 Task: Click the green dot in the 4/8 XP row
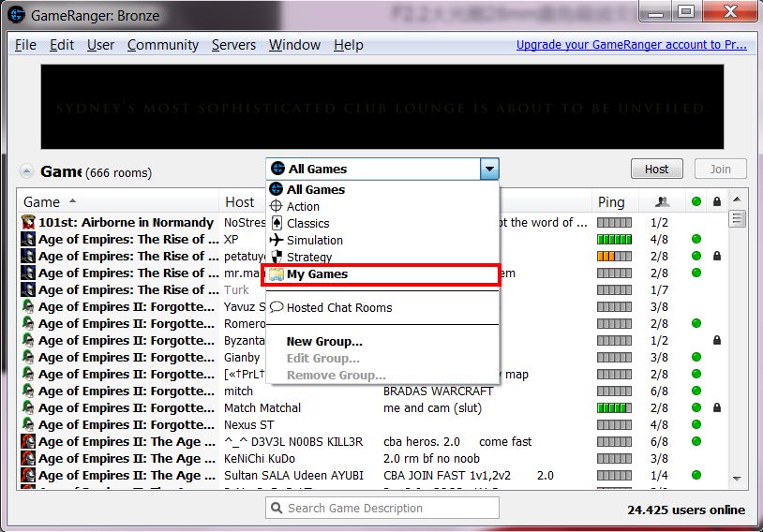tap(696, 239)
